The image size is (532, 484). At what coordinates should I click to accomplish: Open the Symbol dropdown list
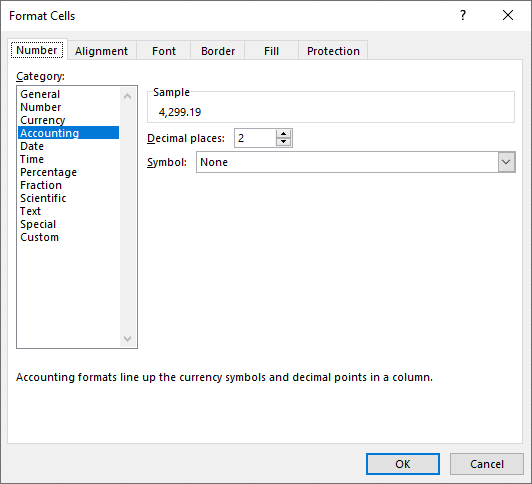506,162
